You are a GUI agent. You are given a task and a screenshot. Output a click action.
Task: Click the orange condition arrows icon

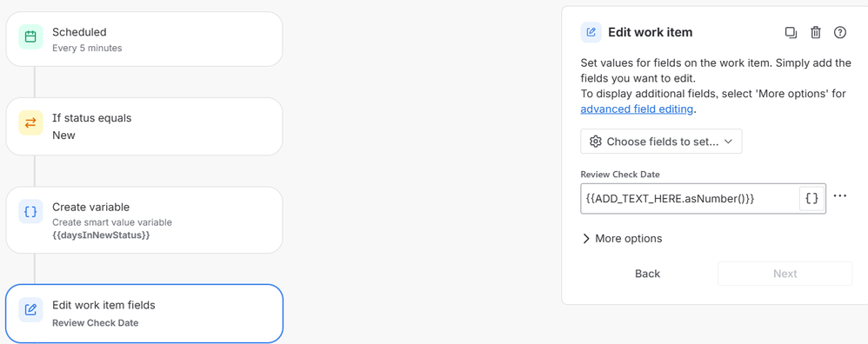pos(31,123)
